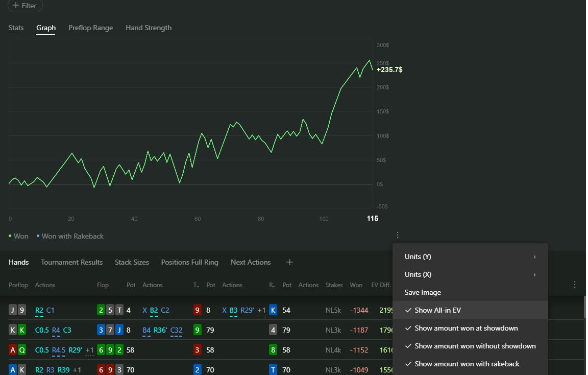The image size is (588, 375).
Task: Disable Show amount won with rakeback
Action: [467, 364]
